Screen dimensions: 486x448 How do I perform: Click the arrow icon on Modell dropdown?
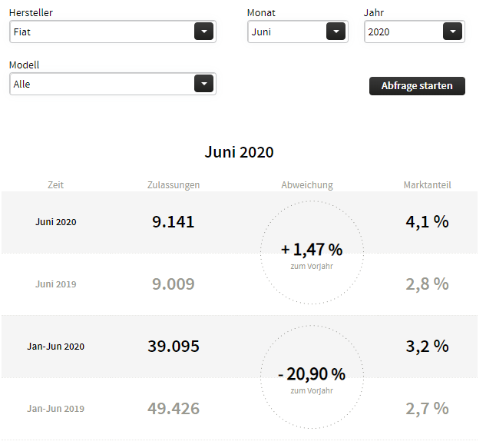pyautogui.click(x=203, y=84)
